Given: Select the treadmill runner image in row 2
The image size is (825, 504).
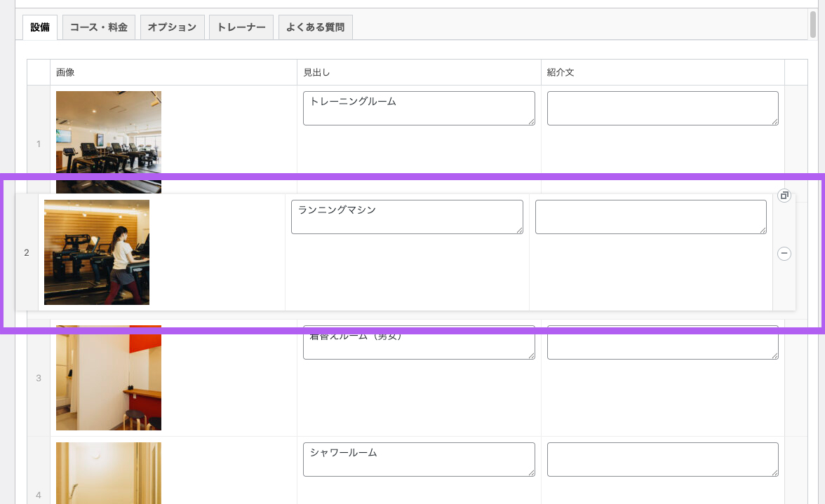Looking at the screenshot, I should point(97,252).
